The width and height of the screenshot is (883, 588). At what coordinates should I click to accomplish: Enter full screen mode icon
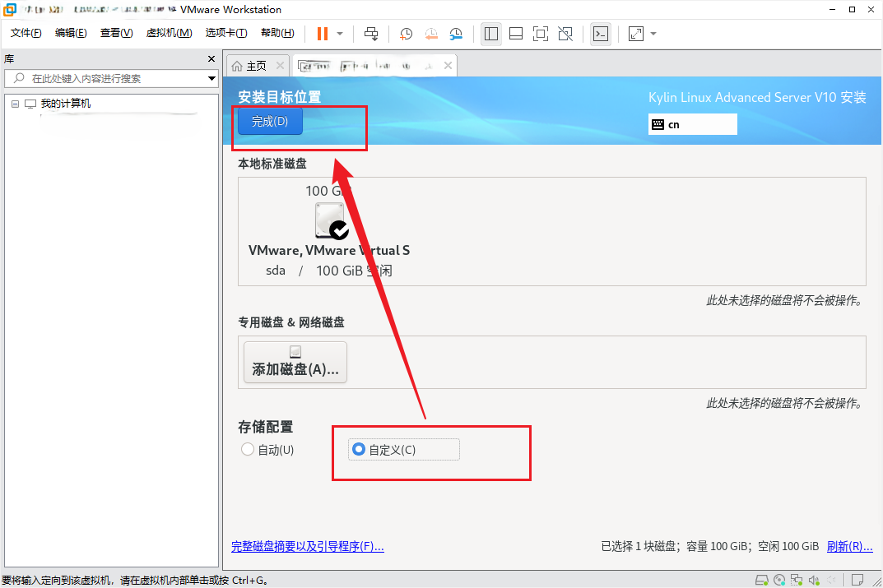point(541,34)
